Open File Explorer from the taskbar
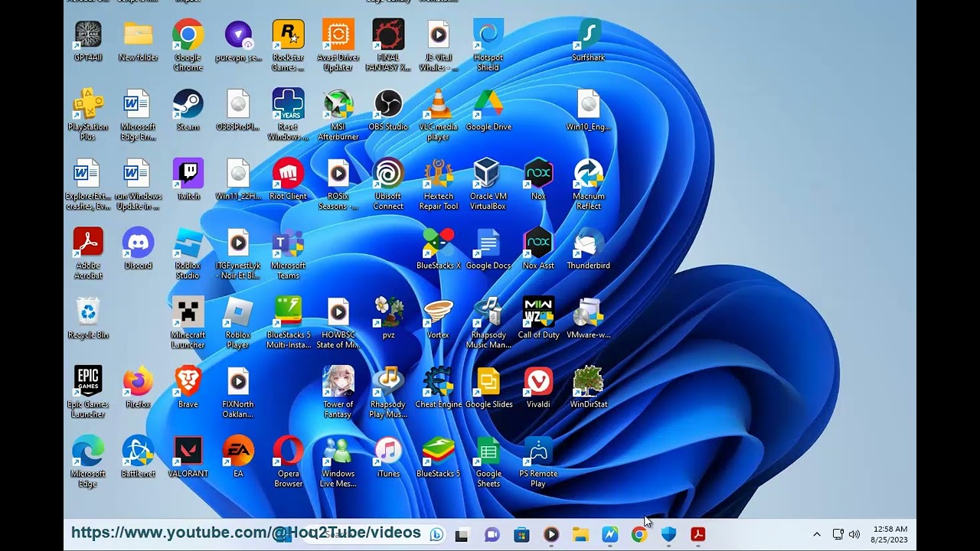This screenshot has height=551, width=980. click(580, 535)
